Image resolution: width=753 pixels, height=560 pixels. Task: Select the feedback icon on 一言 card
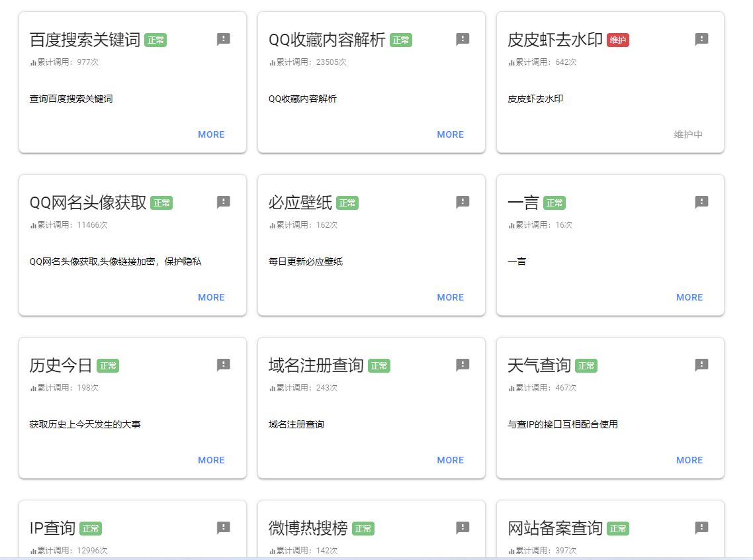pyautogui.click(x=701, y=202)
